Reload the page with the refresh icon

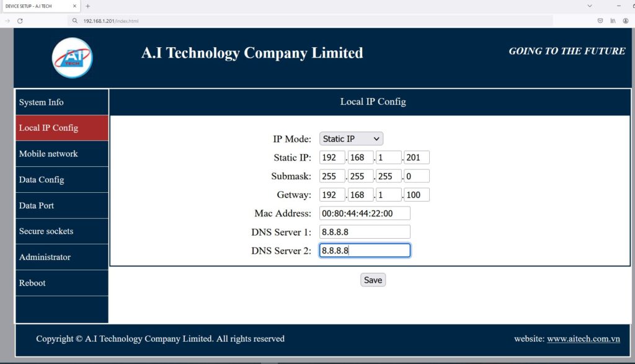(20, 20)
